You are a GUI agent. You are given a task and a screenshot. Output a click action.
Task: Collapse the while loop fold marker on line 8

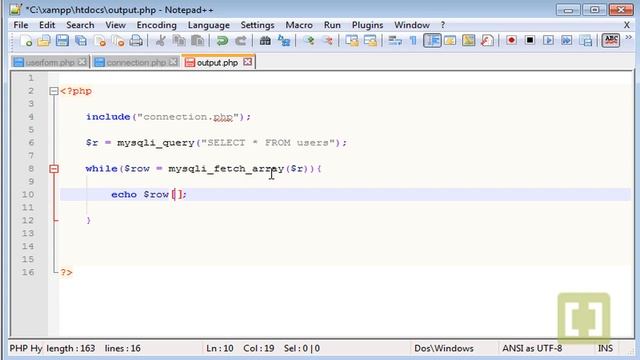click(54, 169)
